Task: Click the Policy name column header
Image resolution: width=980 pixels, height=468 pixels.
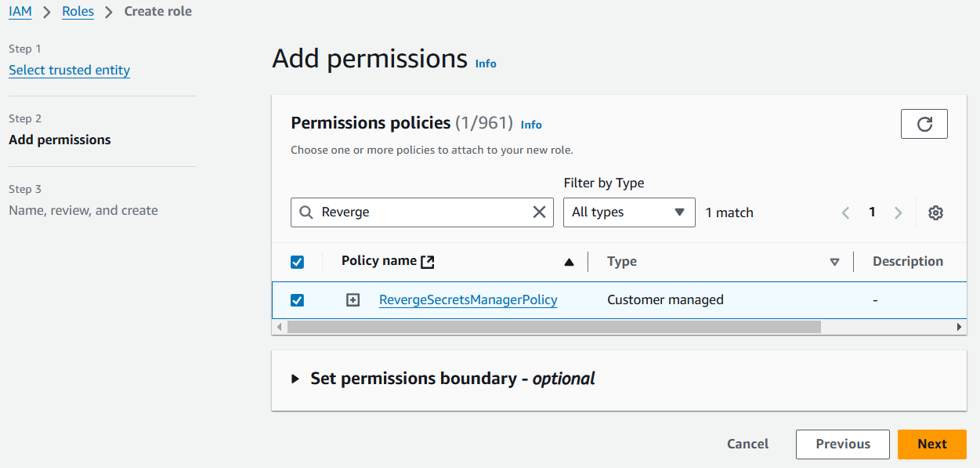Action: pyautogui.click(x=379, y=261)
